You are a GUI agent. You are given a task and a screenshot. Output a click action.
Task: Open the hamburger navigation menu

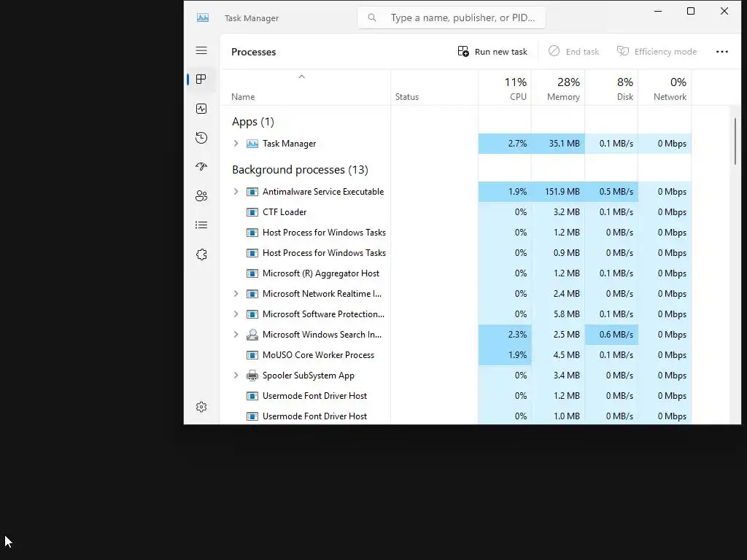201,50
